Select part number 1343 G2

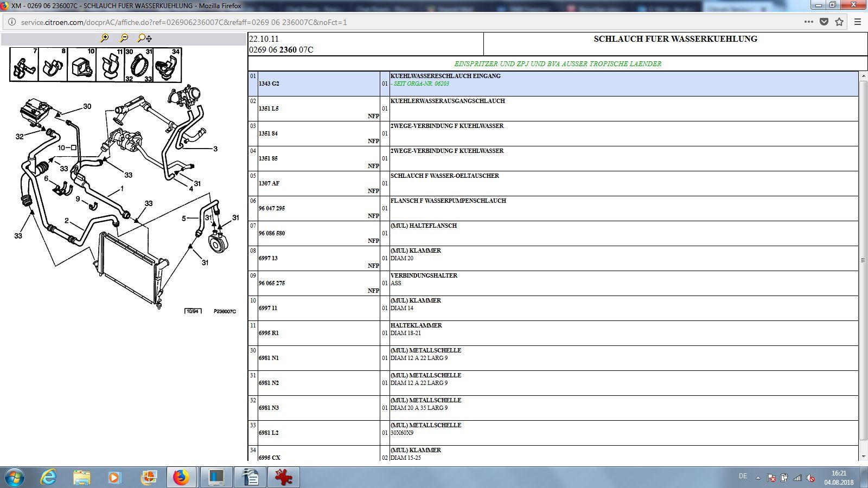[269, 84]
